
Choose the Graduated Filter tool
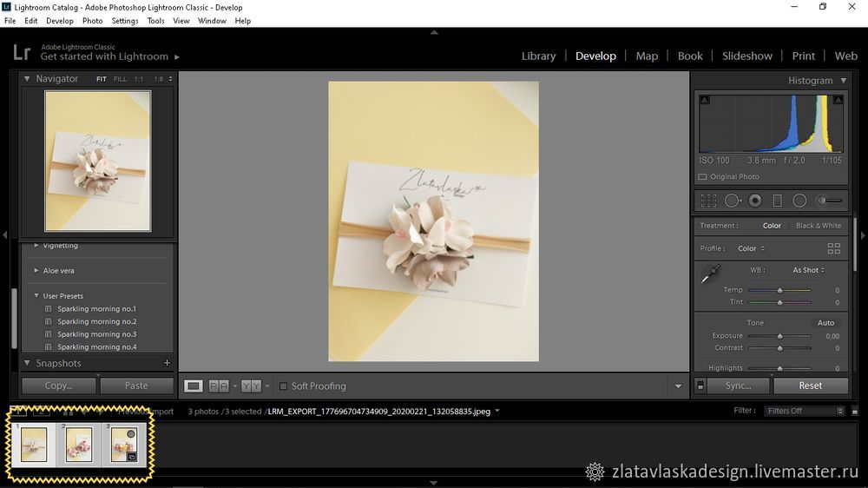click(x=777, y=201)
